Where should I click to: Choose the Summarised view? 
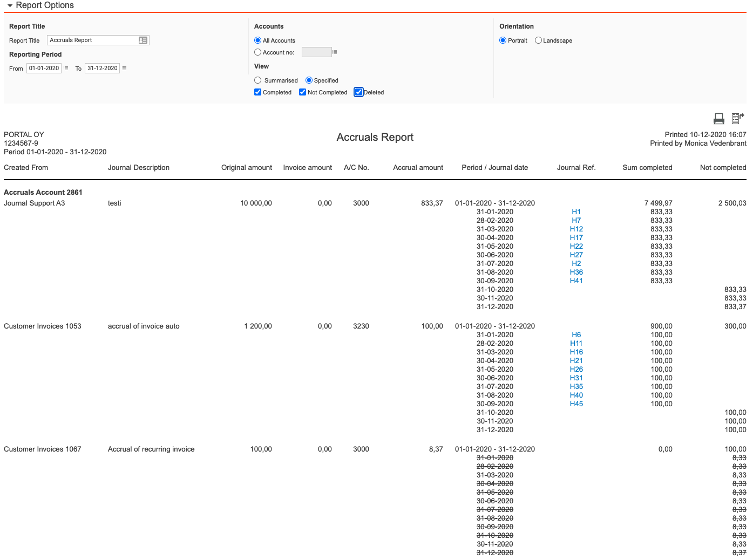pos(257,80)
